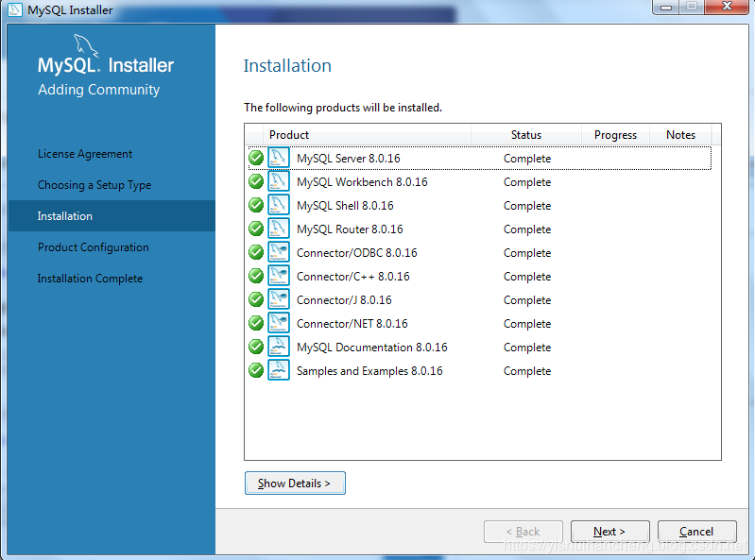Click green checkmark beside Samples and Examples
This screenshot has width=755, height=560.
256,370
